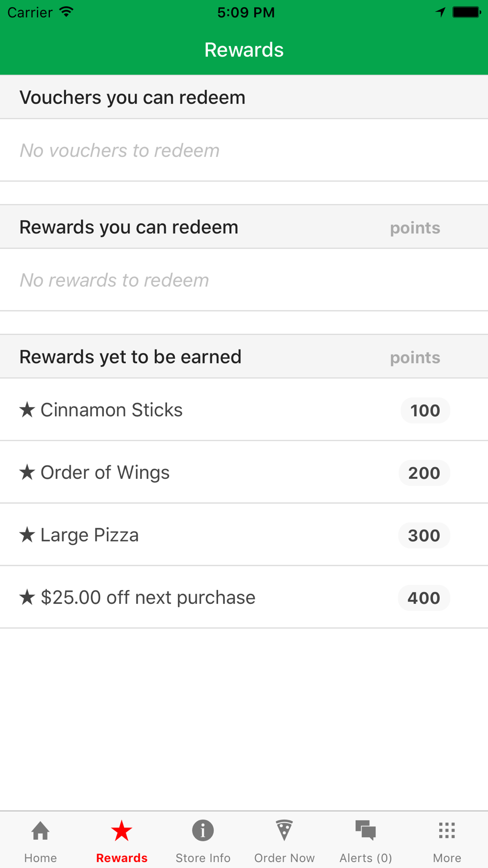Tap the Order Now pizza slice icon
Screen dimensions: 488x868
coord(284,830)
